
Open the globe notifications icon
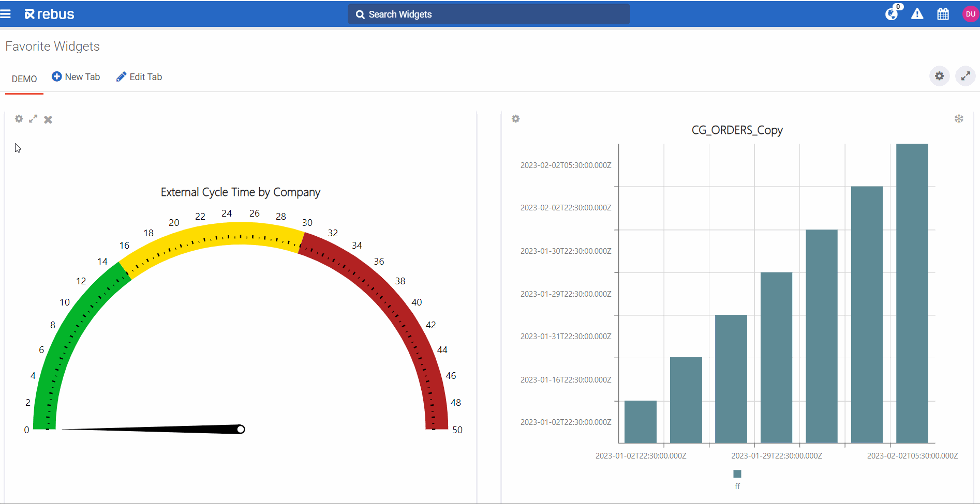click(x=892, y=14)
